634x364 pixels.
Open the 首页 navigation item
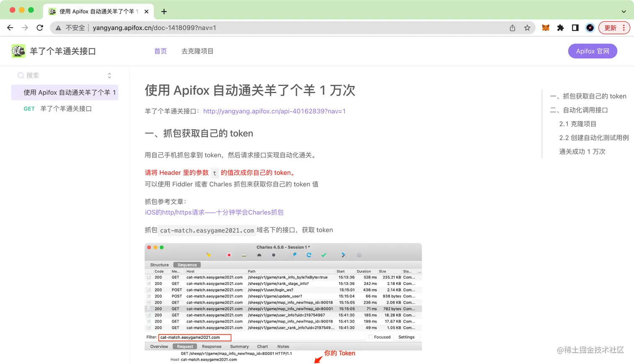click(161, 51)
